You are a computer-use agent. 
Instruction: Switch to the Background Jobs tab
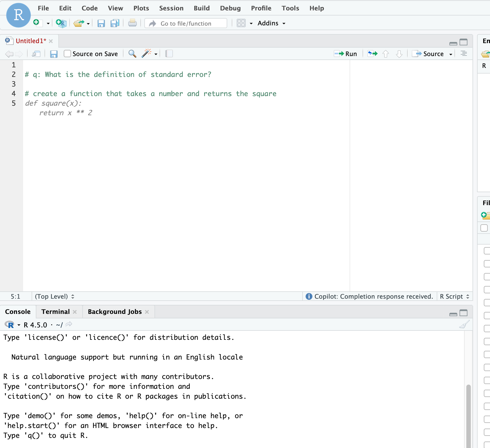[115, 312]
